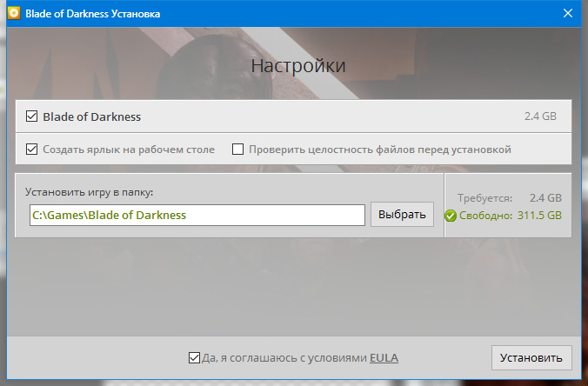Click the 'Blade of Darkness' component label
This screenshot has width=588, height=386.
(92, 116)
